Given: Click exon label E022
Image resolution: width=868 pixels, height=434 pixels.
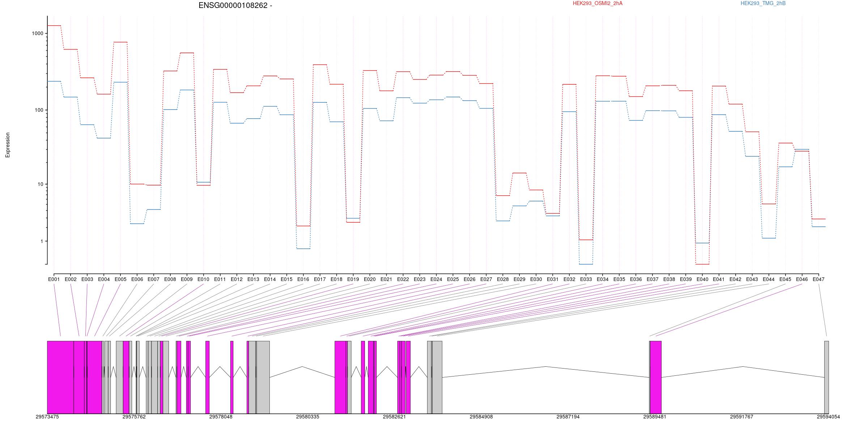Looking at the screenshot, I should (x=403, y=279).
